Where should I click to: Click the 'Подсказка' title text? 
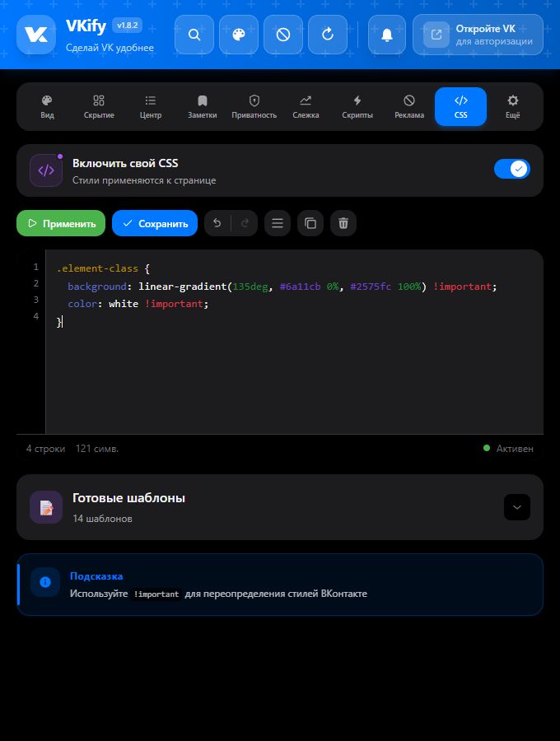click(96, 576)
